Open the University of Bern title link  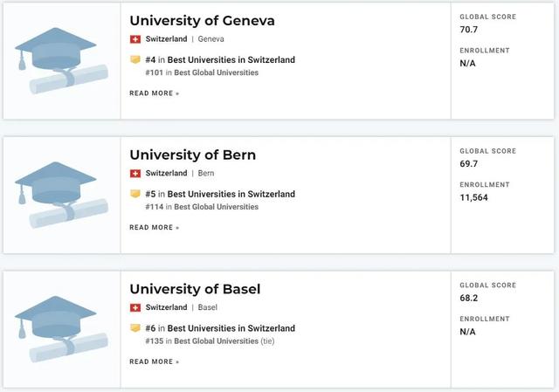coord(192,155)
